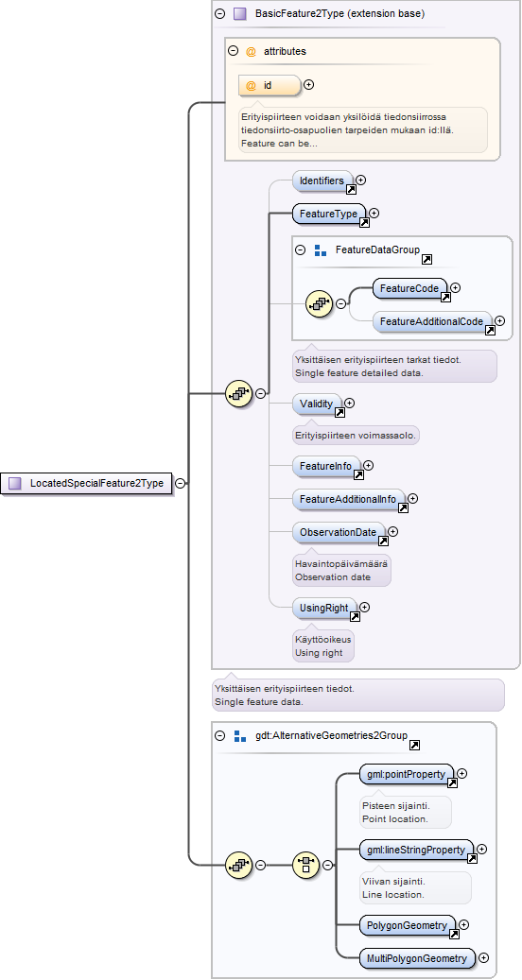
Task: Click the FeatureCode reference arrow icon
Action: [x=446, y=296]
